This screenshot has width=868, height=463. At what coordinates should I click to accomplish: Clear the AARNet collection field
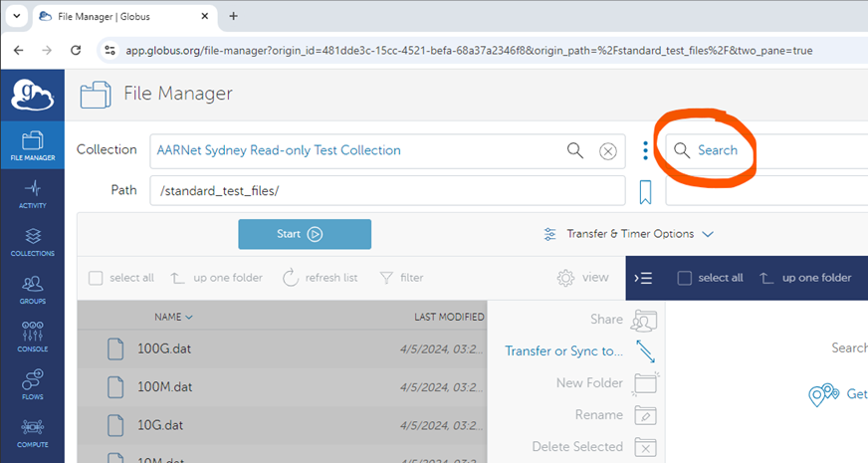pyautogui.click(x=608, y=151)
